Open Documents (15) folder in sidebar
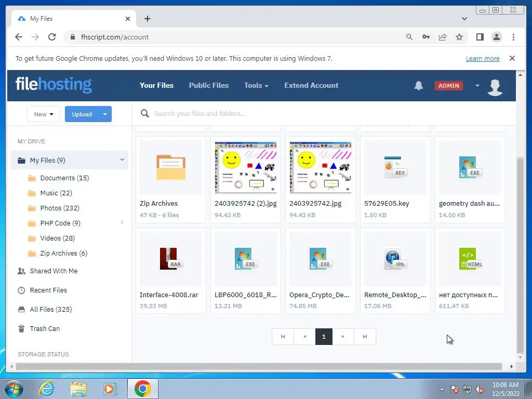Image resolution: width=532 pixels, height=399 pixels. [58, 178]
